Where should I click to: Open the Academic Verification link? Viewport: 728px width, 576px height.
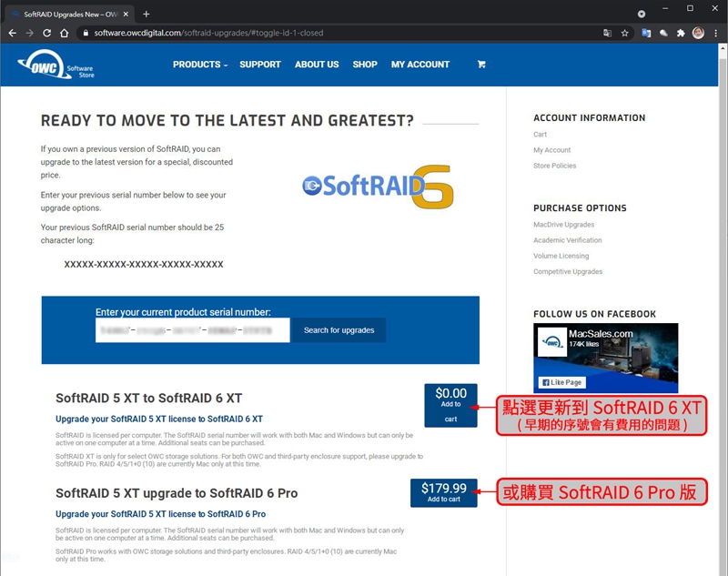[567, 240]
